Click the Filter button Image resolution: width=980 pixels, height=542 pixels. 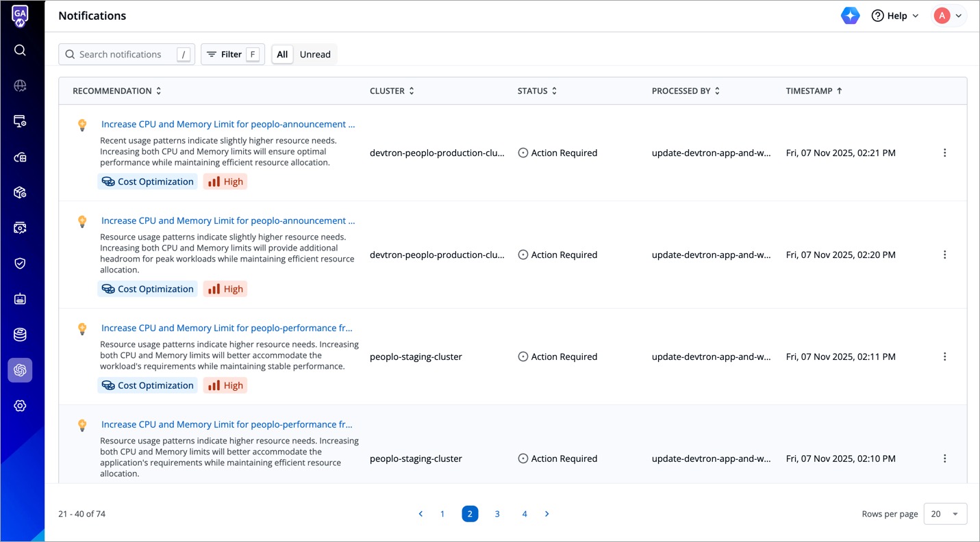232,55
